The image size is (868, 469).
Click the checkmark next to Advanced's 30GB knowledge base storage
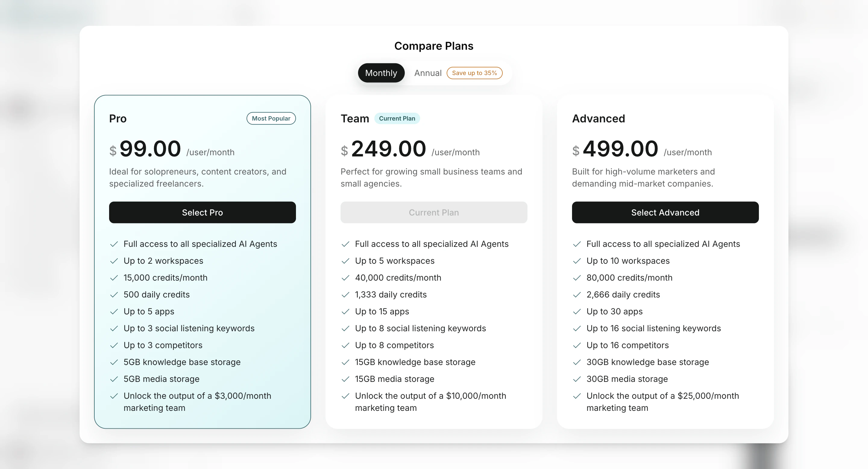577,362
